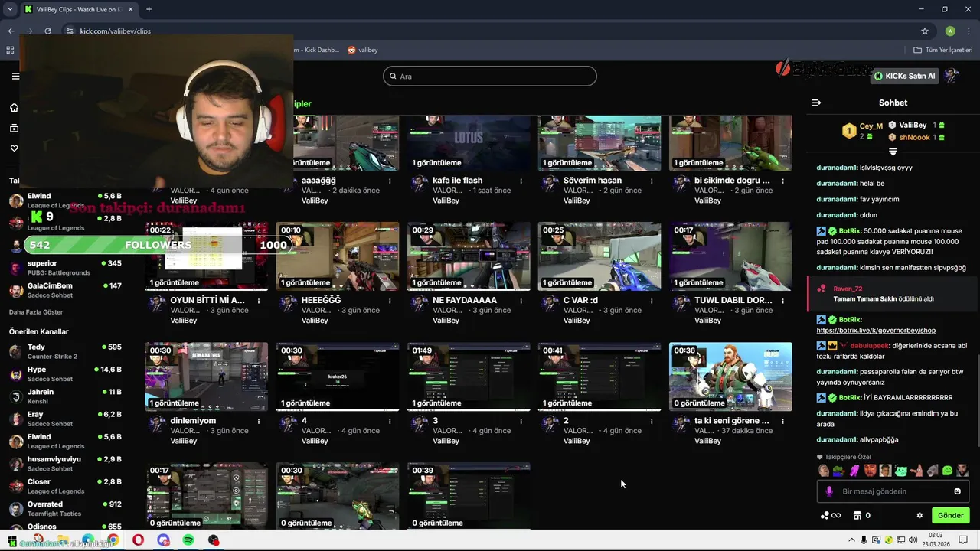Open options for 'aaaağğğ' clip
The width and height of the screenshot is (980, 551).
390,181
